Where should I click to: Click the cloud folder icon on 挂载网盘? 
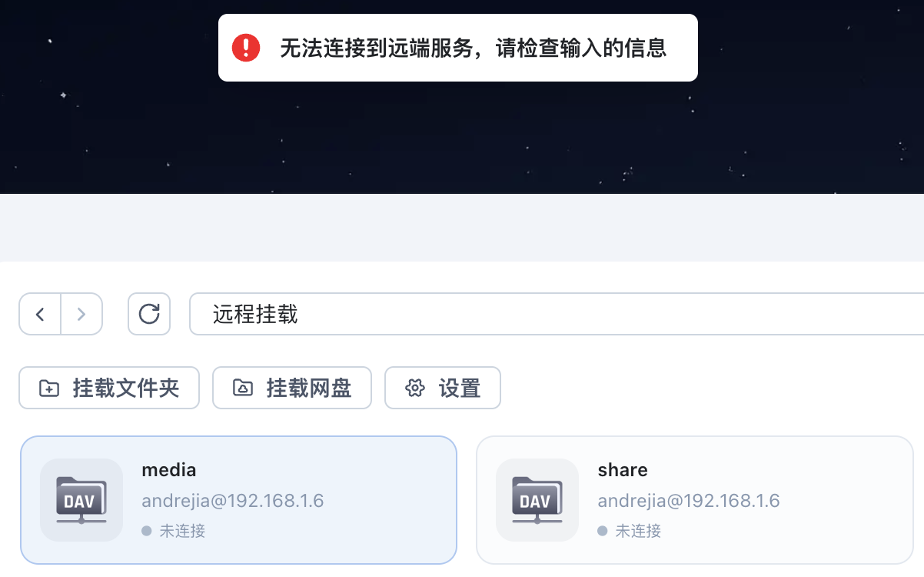(x=243, y=388)
